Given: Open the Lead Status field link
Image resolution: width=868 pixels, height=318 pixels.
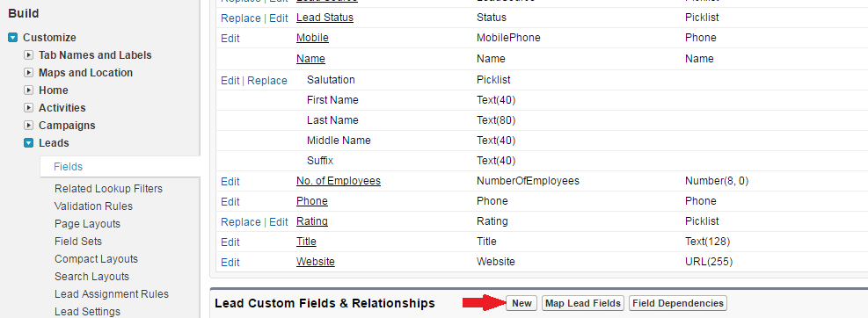Looking at the screenshot, I should click(325, 18).
